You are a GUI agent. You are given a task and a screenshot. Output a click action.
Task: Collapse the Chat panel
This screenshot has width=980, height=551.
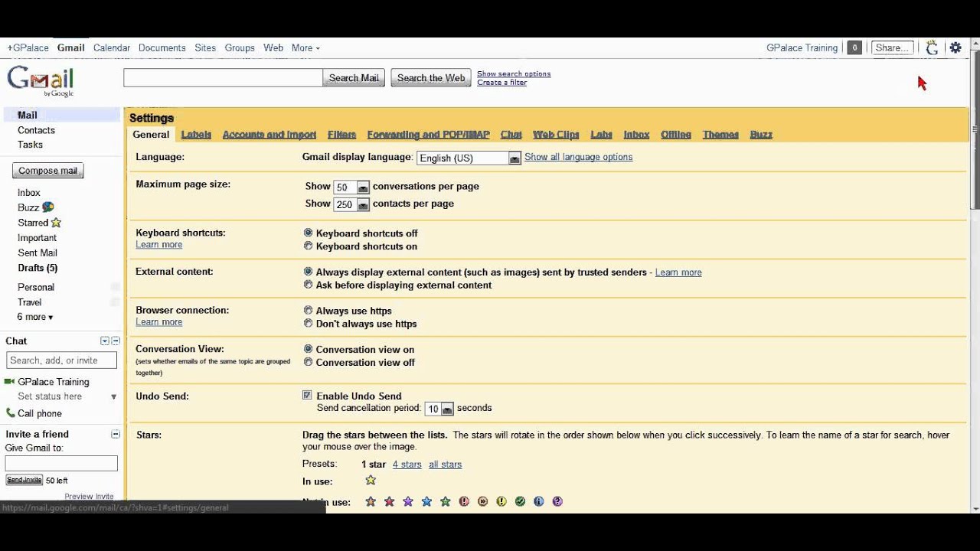pos(116,341)
